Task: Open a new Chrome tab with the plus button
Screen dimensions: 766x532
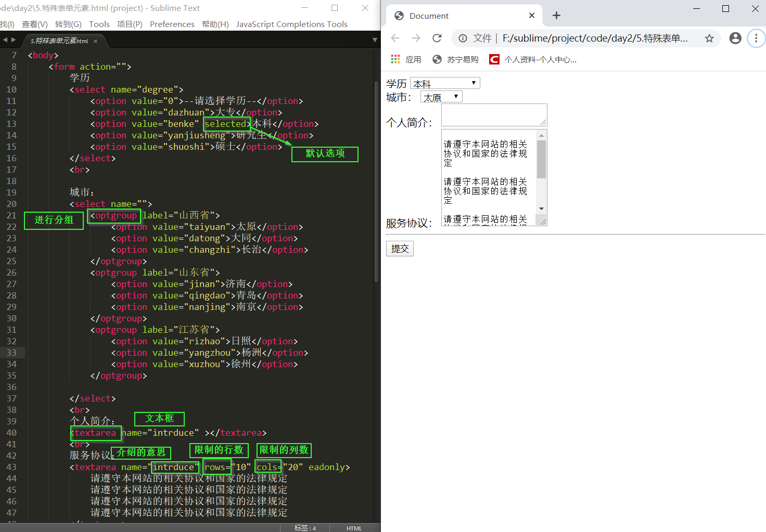Action: point(556,16)
